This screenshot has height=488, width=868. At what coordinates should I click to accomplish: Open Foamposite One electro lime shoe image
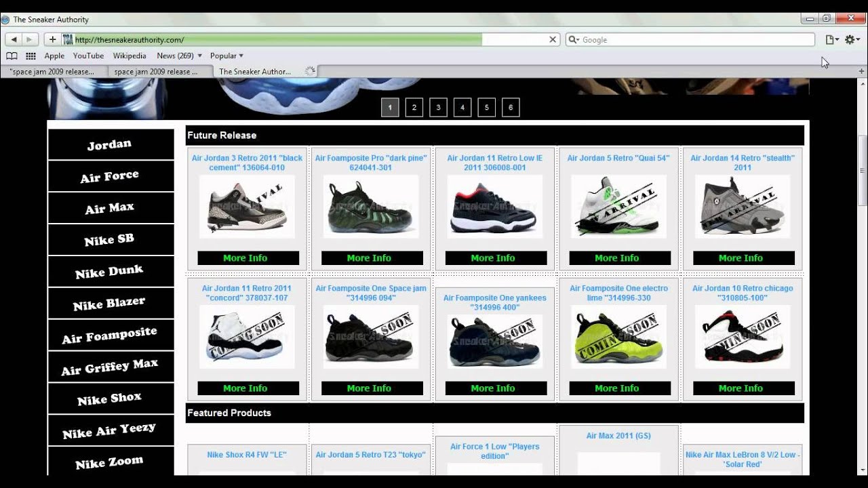618,337
